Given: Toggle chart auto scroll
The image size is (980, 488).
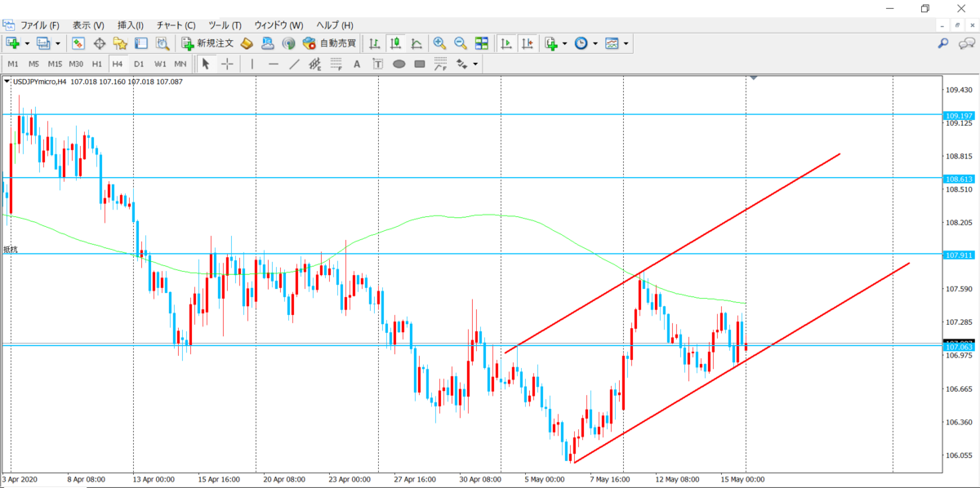Looking at the screenshot, I should (x=506, y=43).
